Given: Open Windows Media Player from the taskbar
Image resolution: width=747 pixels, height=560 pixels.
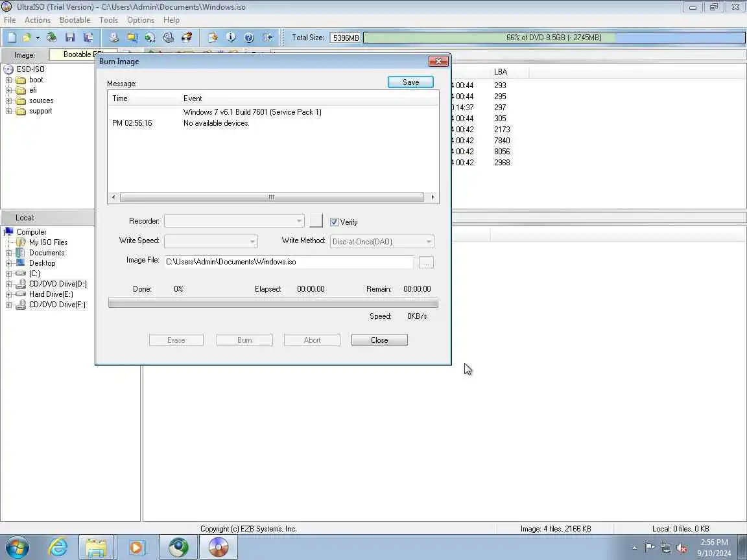Looking at the screenshot, I should [136, 547].
